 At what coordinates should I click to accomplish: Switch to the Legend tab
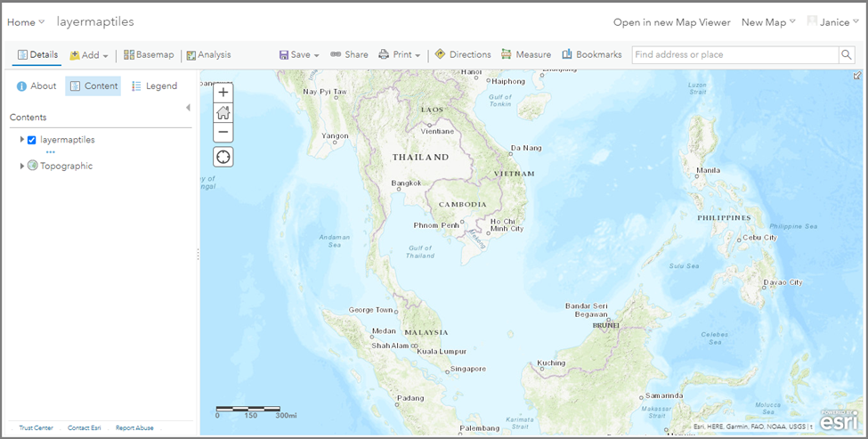coord(154,85)
